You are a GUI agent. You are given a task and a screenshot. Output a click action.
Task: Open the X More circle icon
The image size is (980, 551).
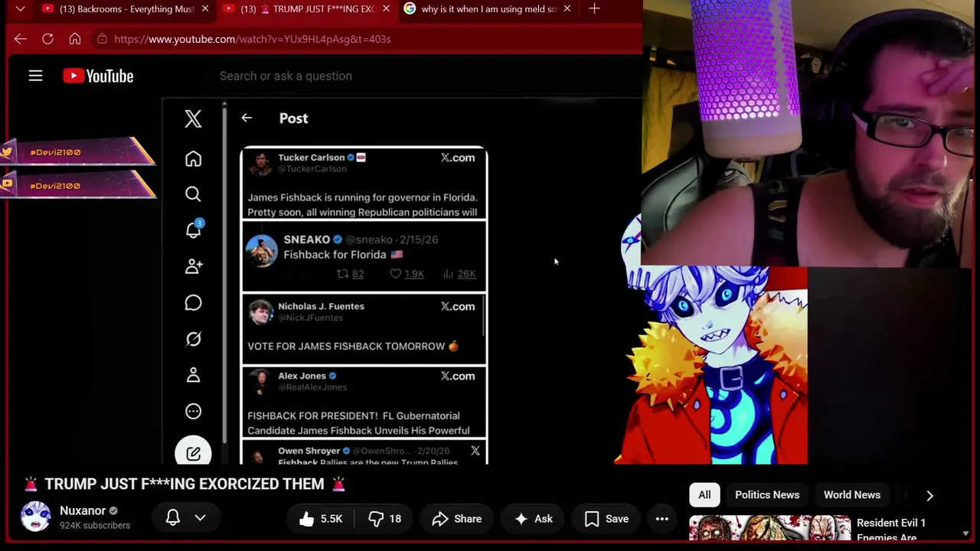[193, 412]
